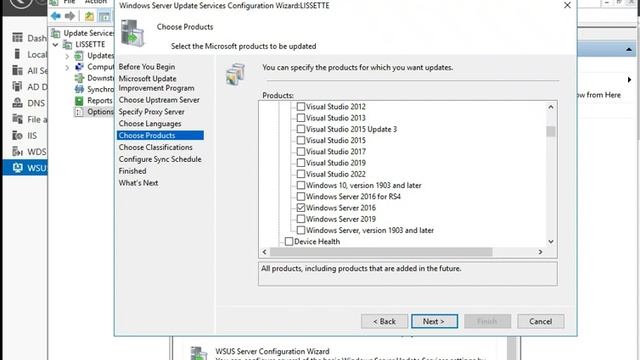Open the submenu arrow in Actions pane

[x=629, y=80]
